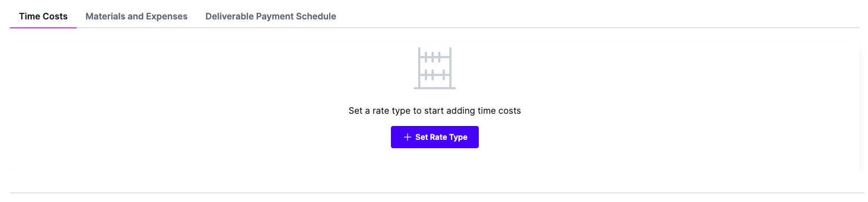Select the upper row of abacus beads
The width and height of the screenshot is (868, 202).
433,57
